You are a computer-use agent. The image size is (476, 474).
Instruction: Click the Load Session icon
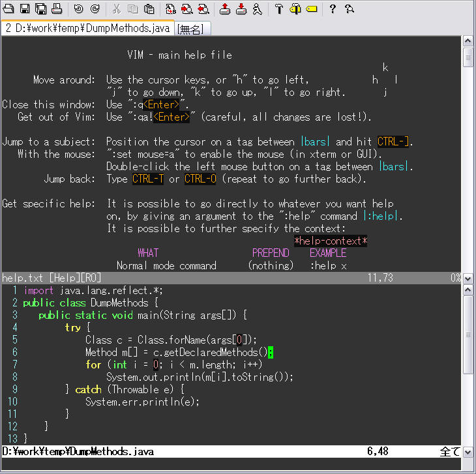point(225,8)
